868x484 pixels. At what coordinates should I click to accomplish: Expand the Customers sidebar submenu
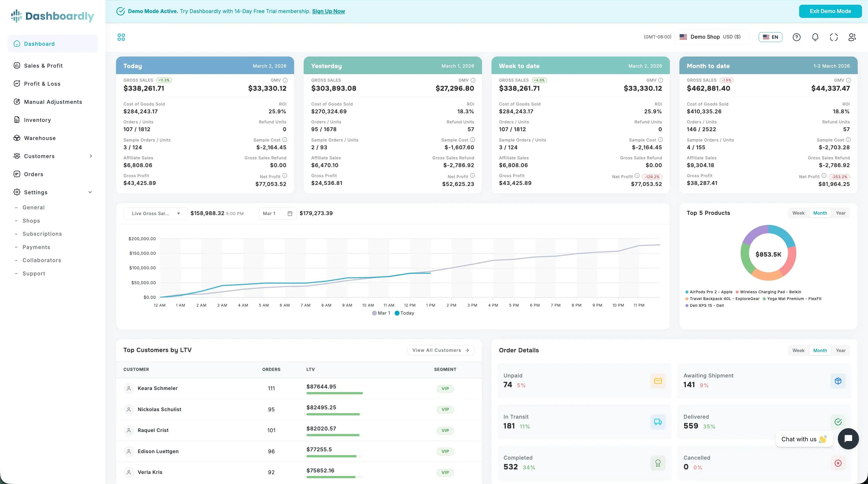(x=91, y=156)
